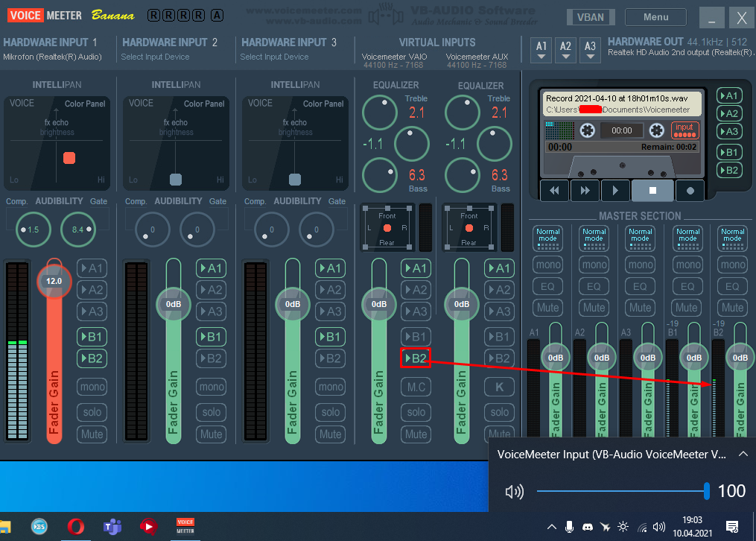The width and height of the screenshot is (756, 541).
Task: Route recorder playback to B1
Action: point(729,152)
